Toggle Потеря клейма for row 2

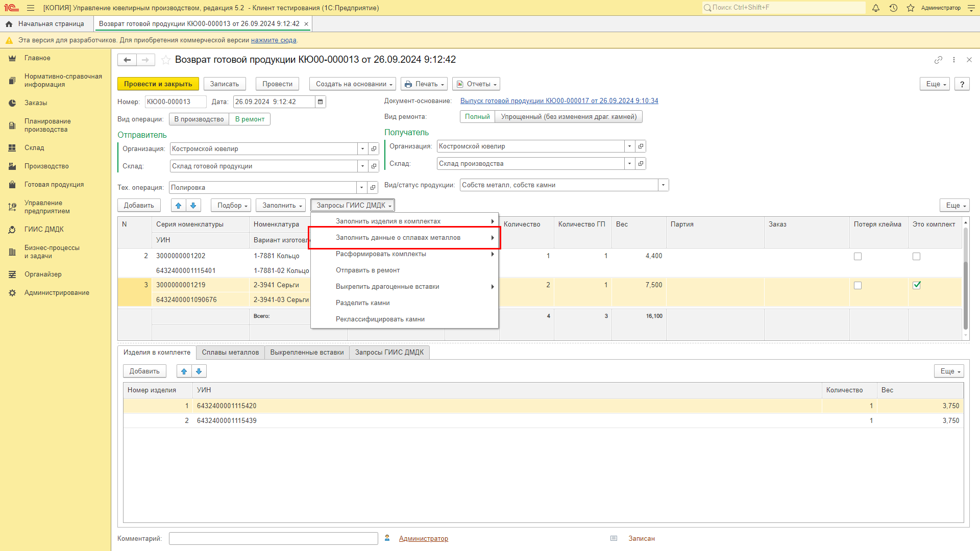tap(857, 257)
